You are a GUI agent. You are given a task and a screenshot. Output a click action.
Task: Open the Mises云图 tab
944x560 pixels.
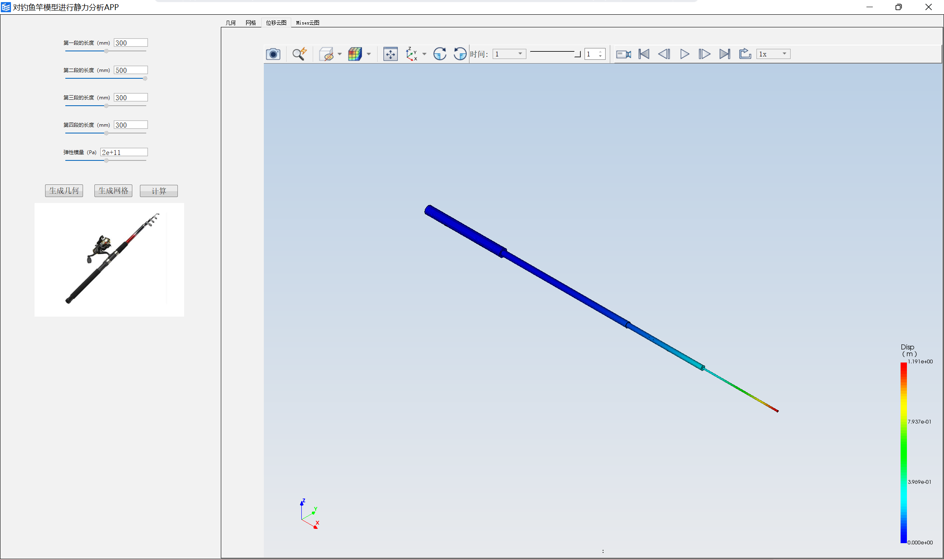click(308, 23)
